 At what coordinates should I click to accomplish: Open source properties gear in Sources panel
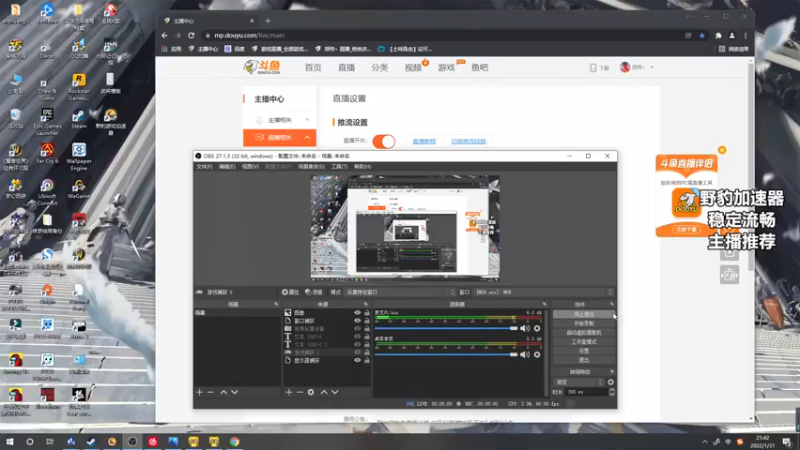pos(311,392)
